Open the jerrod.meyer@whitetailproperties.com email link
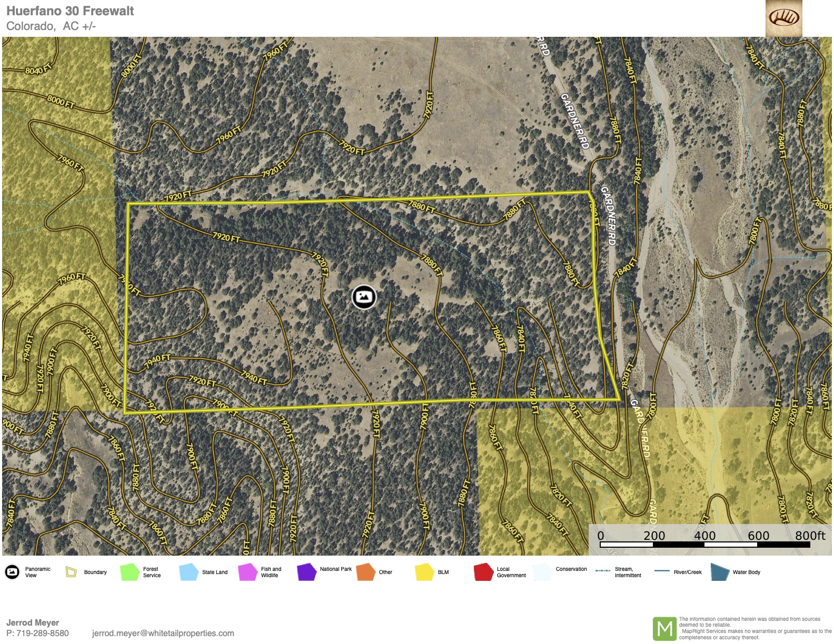The height and width of the screenshot is (644, 834). coord(163,633)
